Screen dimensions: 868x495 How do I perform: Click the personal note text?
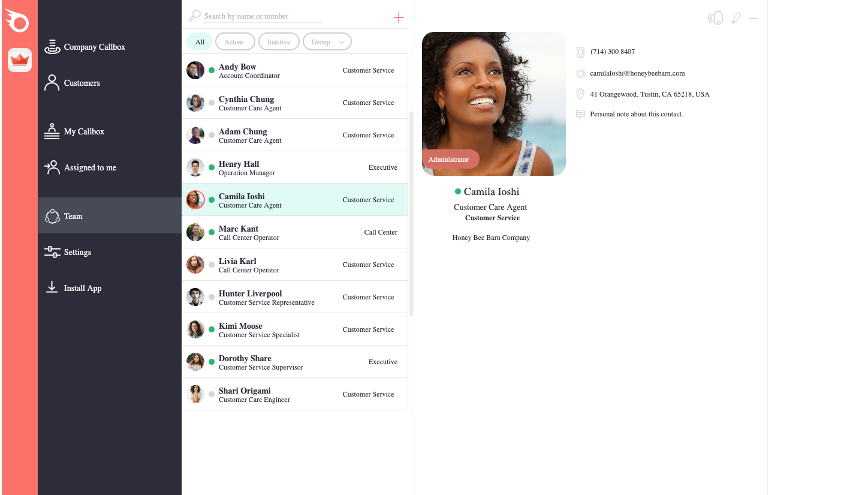[637, 114]
